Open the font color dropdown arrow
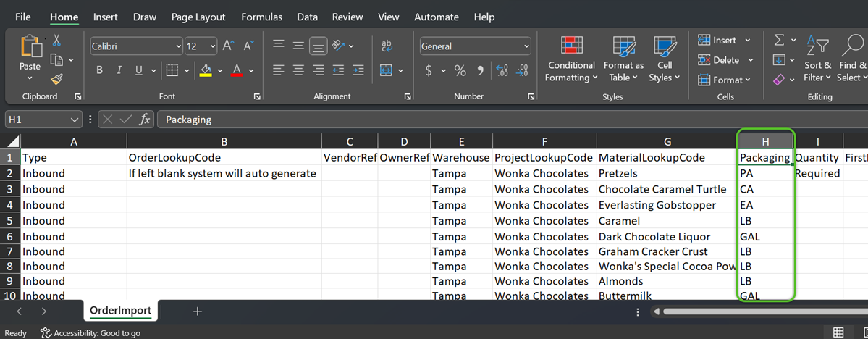 pos(250,71)
